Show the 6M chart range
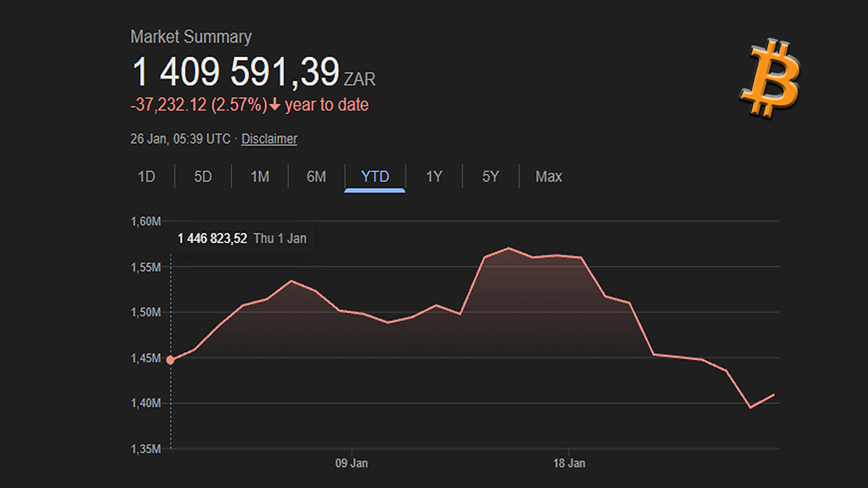Viewport: 868px width, 488px height. (316, 176)
